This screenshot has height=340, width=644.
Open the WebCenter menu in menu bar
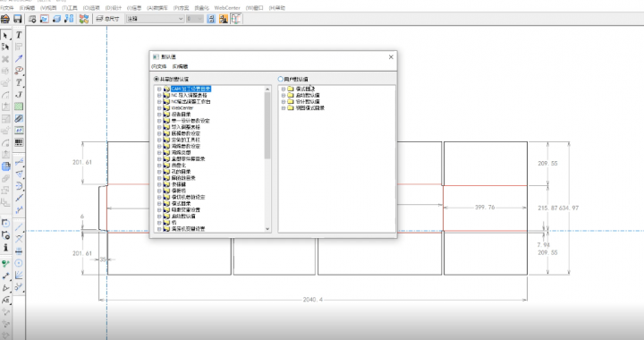(x=227, y=8)
